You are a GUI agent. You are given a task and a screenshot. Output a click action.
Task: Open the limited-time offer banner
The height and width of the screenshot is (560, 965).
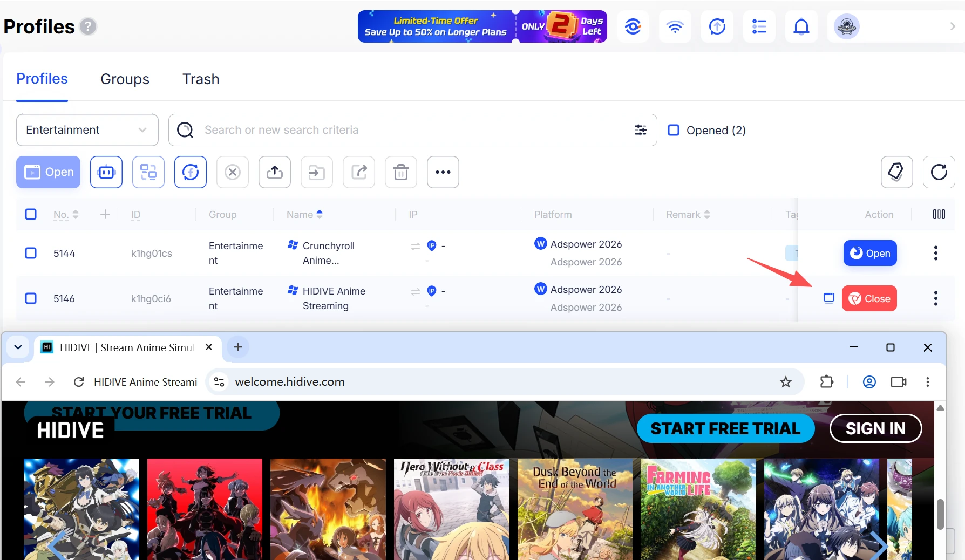point(482,26)
